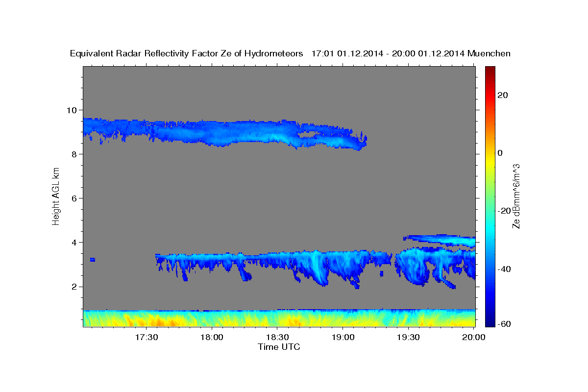Click the "Ze dBmm^6/m^3" colorbar label
The image size is (588, 392).
click(516, 196)
